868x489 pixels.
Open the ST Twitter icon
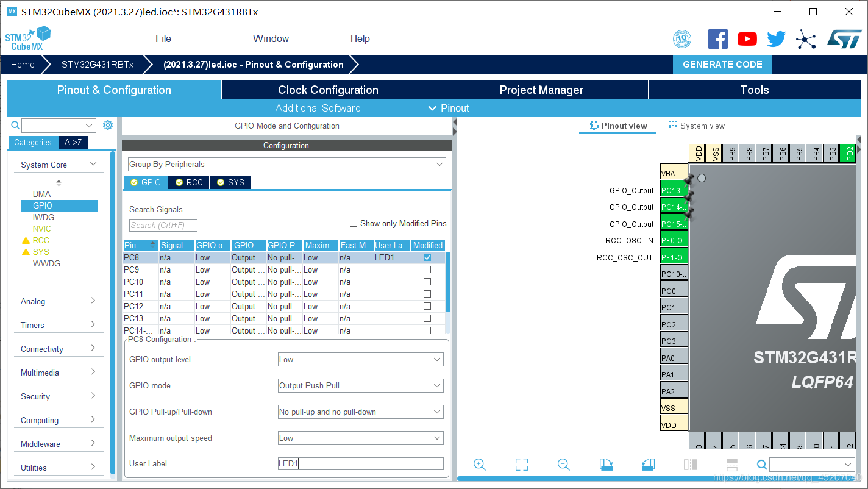(777, 39)
